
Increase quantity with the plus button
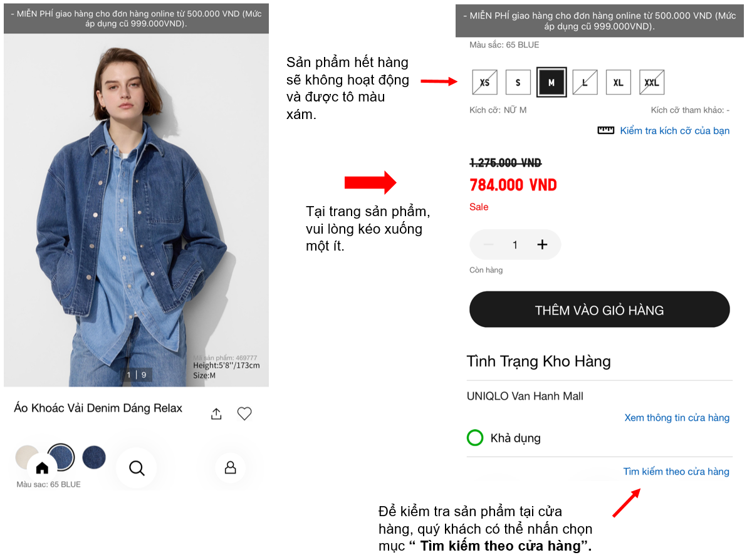[542, 245]
